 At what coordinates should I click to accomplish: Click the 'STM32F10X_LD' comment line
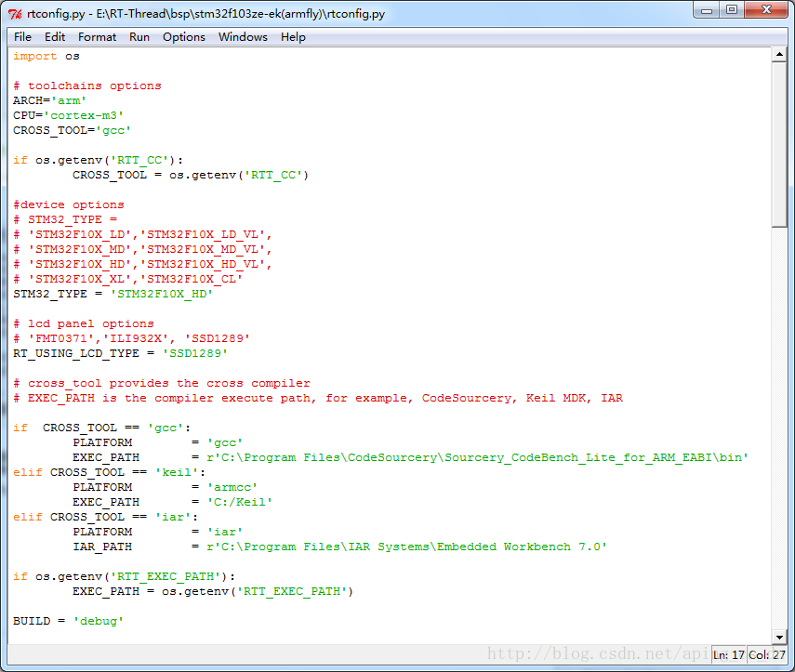(x=142, y=234)
